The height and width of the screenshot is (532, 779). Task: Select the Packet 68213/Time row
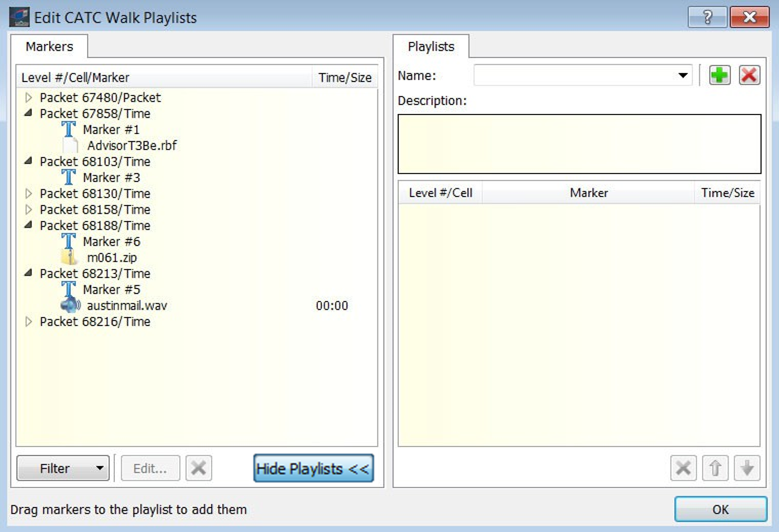95,273
